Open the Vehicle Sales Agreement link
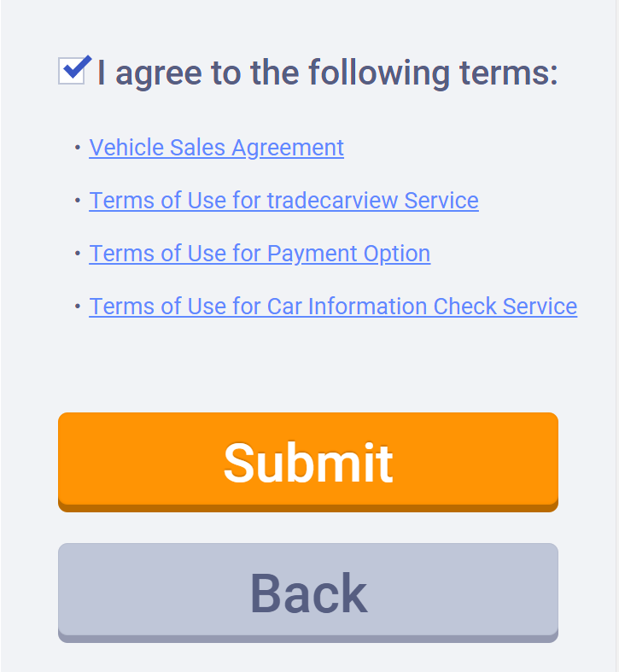619x672 pixels. (x=216, y=148)
